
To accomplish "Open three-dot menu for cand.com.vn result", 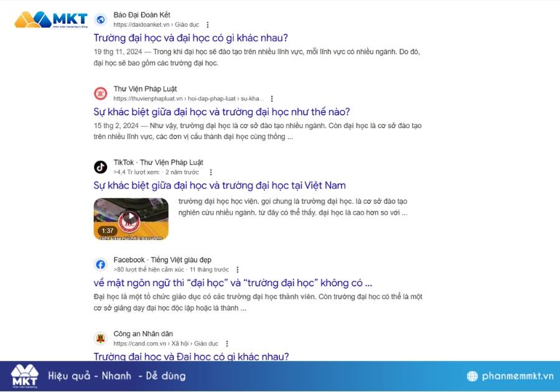I will 226,343.
